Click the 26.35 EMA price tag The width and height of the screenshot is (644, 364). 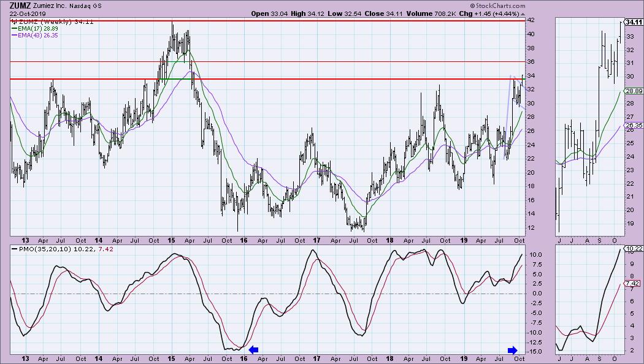[x=633, y=125]
